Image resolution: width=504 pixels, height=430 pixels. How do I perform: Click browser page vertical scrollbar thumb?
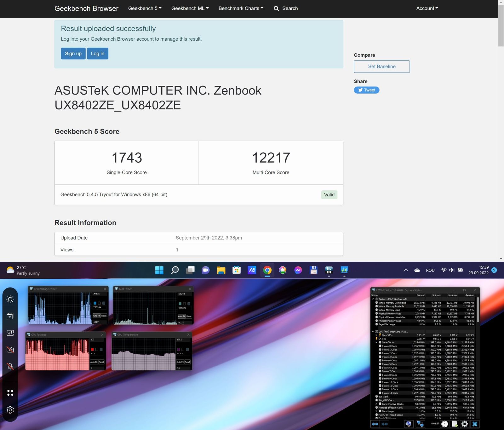click(501, 26)
